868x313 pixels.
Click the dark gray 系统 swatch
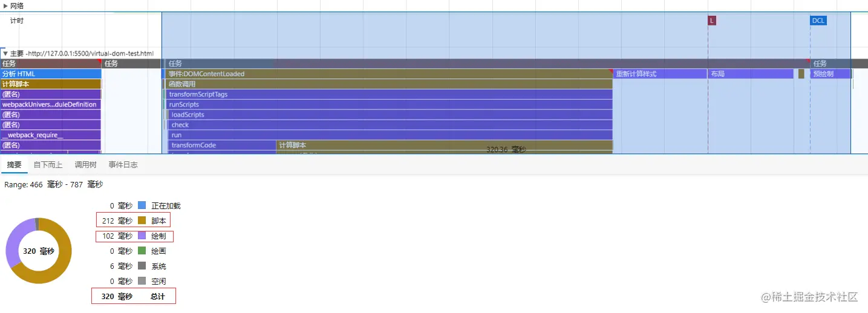click(142, 266)
